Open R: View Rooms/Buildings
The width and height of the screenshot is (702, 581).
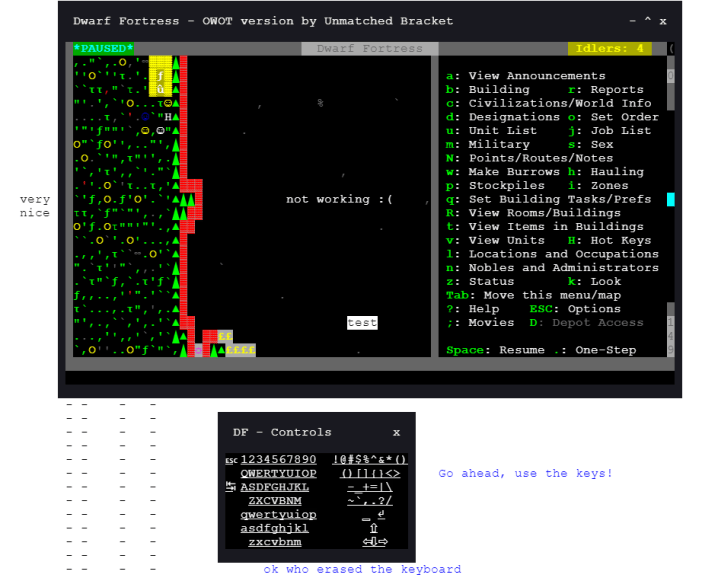click(533, 213)
